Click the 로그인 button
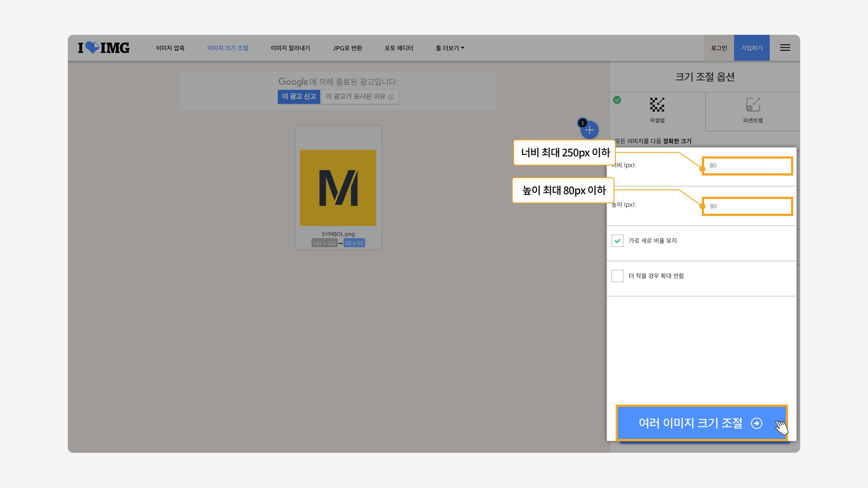The image size is (868, 488). (x=719, y=48)
